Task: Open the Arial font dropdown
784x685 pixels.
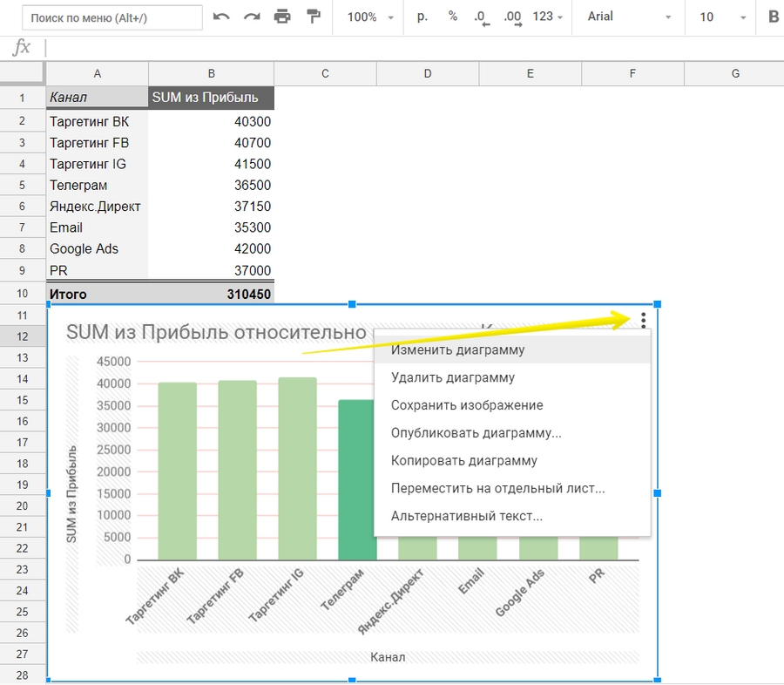Action: [x=629, y=17]
